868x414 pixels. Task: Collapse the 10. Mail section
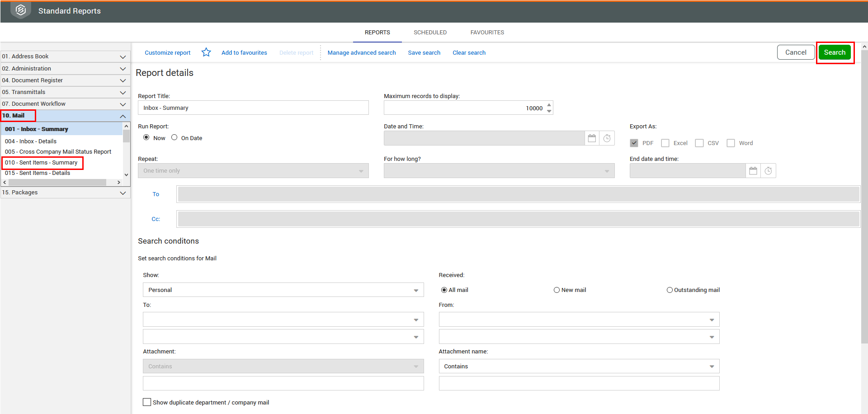point(65,116)
